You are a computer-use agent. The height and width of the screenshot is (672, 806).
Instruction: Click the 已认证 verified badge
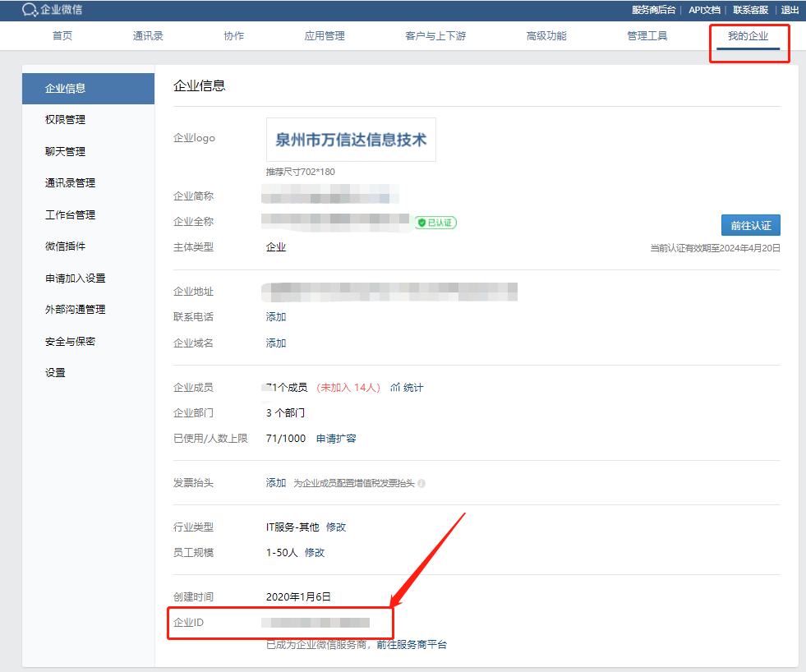(x=435, y=223)
